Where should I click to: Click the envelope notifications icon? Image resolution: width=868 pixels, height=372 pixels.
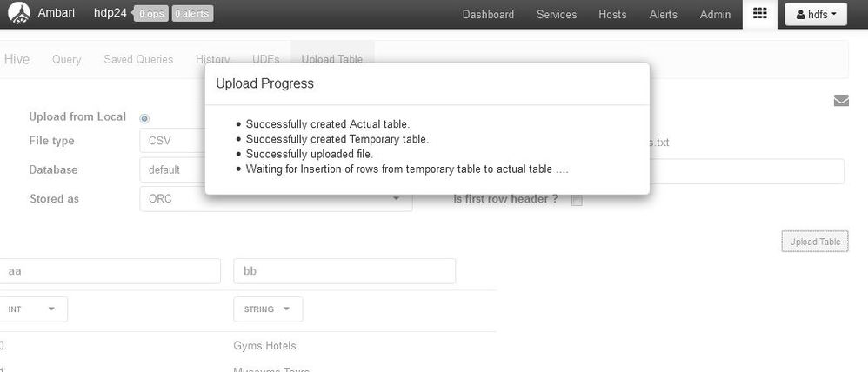pyautogui.click(x=841, y=100)
